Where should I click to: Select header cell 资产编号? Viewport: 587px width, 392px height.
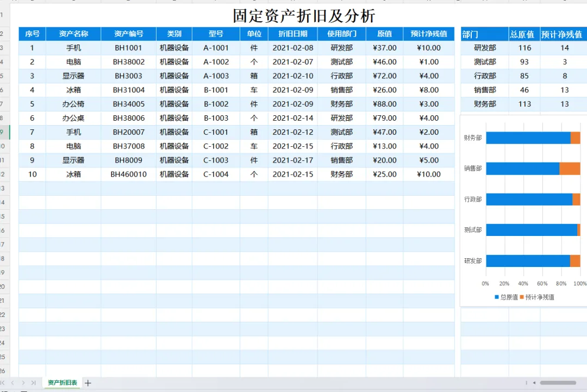point(128,34)
